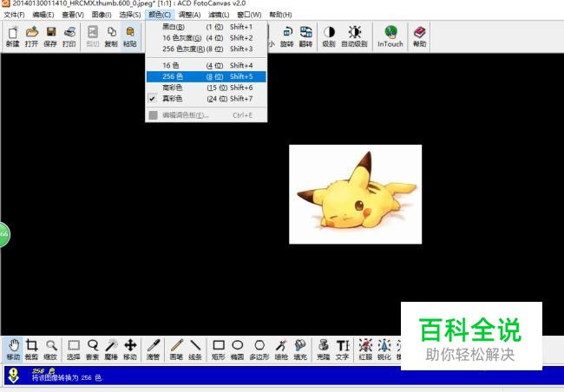Screen dimensions: 564x392
Task: Open the InTouch globe icon
Action: 390,36
